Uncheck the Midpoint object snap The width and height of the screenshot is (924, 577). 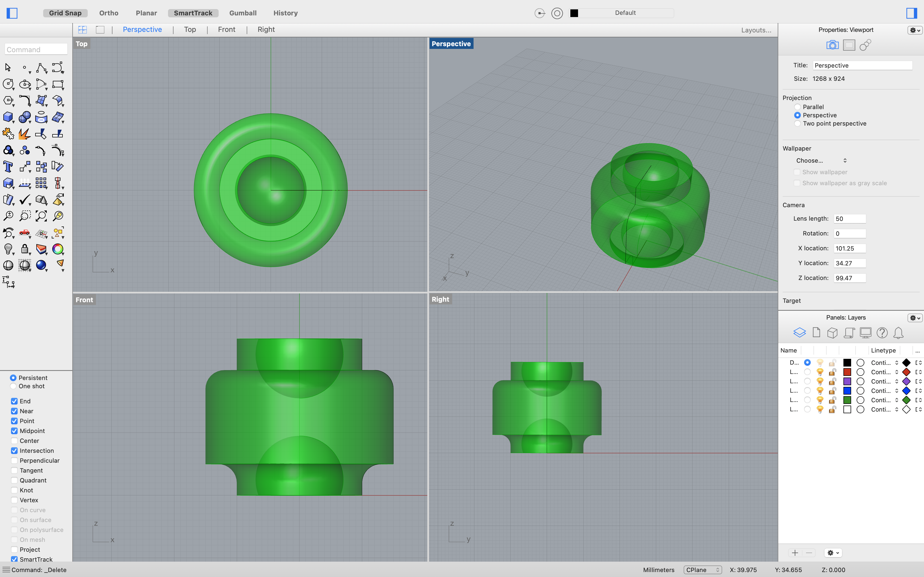tap(14, 431)
